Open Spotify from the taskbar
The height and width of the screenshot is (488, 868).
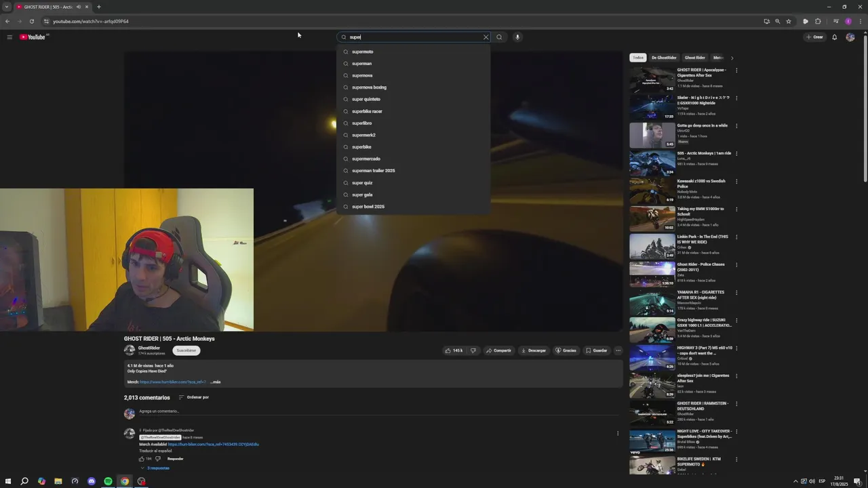click(x=108, y=481)
